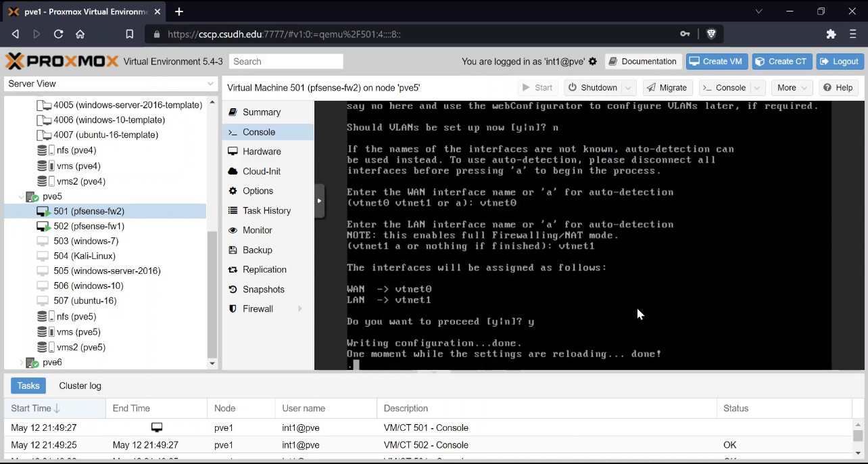The image size is (868, 464).
Task: Click the Logout button
Action: [x=840, y=62]
